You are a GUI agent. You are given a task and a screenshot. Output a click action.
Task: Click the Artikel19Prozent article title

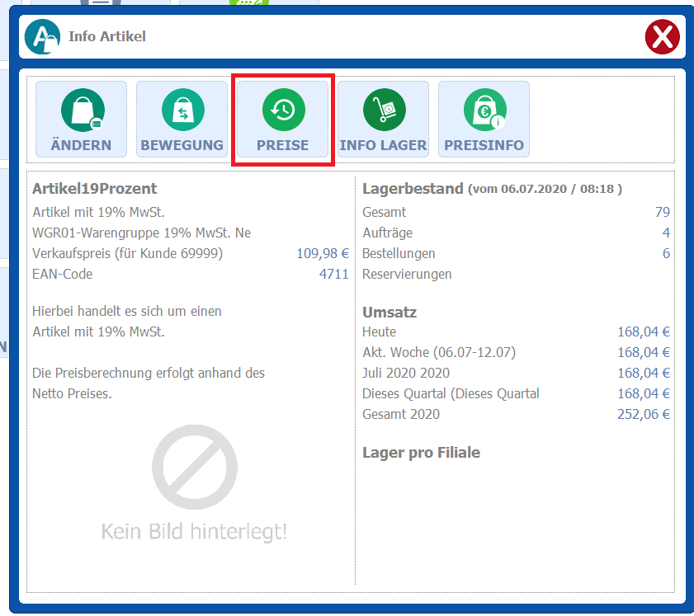[x=95, y=189]
